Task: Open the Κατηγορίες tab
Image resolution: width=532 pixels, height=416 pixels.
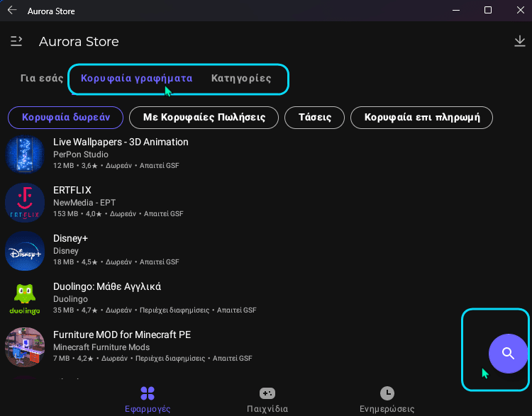Action: pyautogui.click(x=241, y=79)
